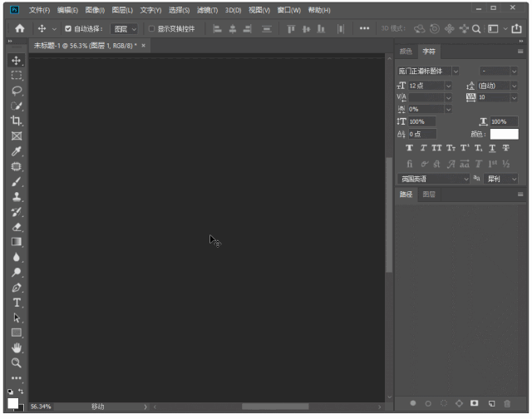
Task: Select the Eraser tool
Action: [x=16, y=227]
